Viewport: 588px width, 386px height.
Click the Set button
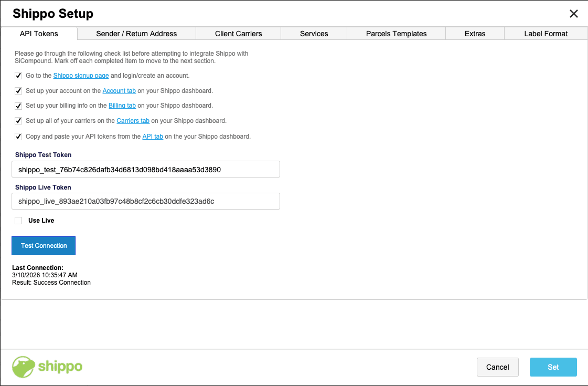click(553, 367)
